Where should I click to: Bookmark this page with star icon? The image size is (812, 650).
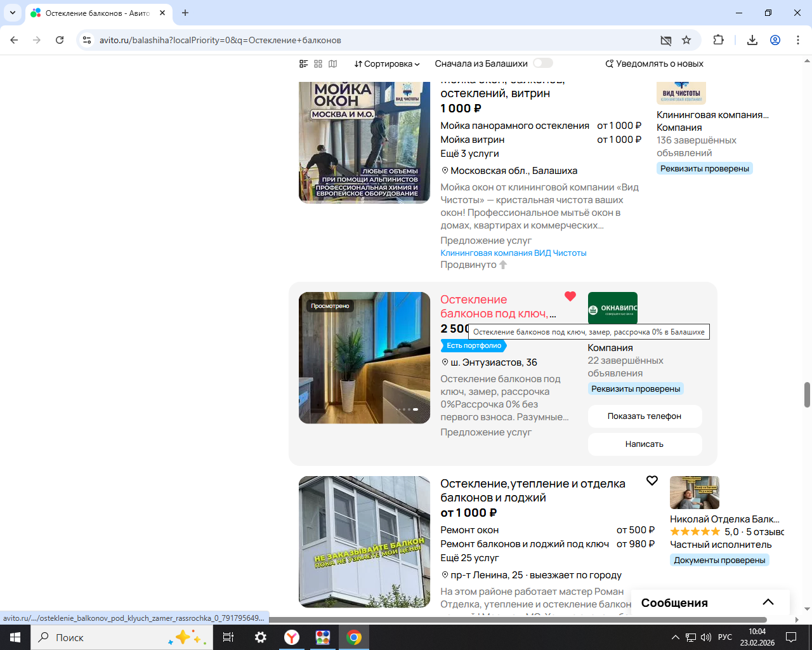pos(686,40)
